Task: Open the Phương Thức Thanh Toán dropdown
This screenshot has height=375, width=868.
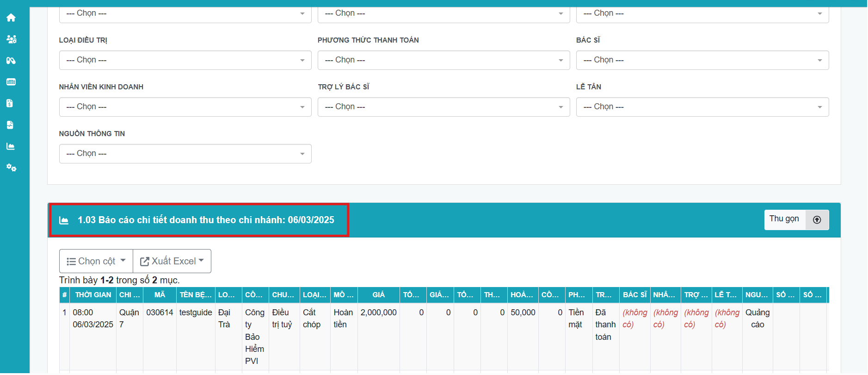Action: 443,60
